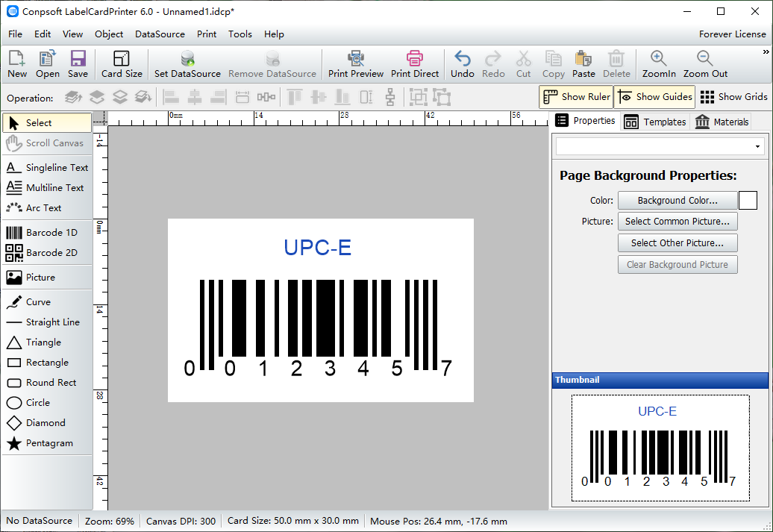Switch to the Materials tab
This screenshot has height=532, width=773.
tap(722, 122)
